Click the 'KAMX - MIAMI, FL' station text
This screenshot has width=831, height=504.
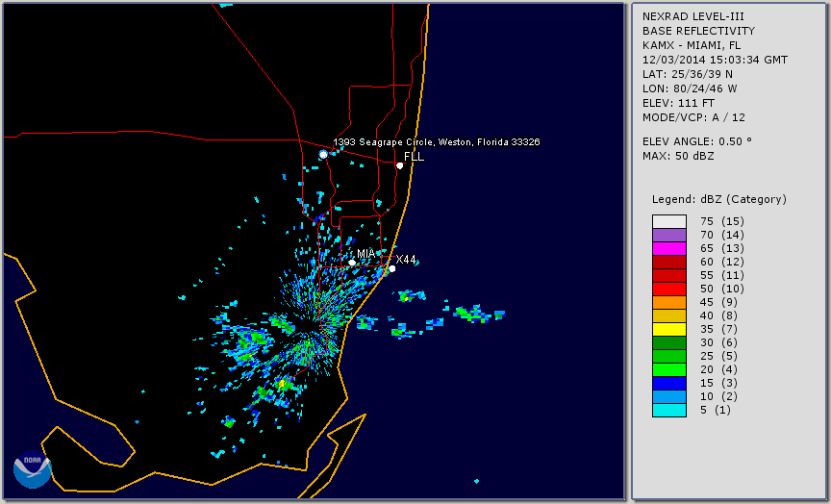(x=692, y=45)
